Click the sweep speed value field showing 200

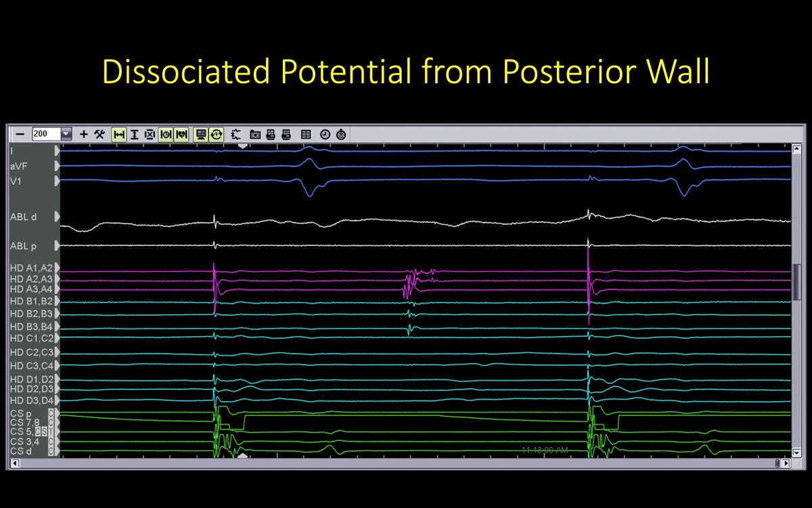46,134
